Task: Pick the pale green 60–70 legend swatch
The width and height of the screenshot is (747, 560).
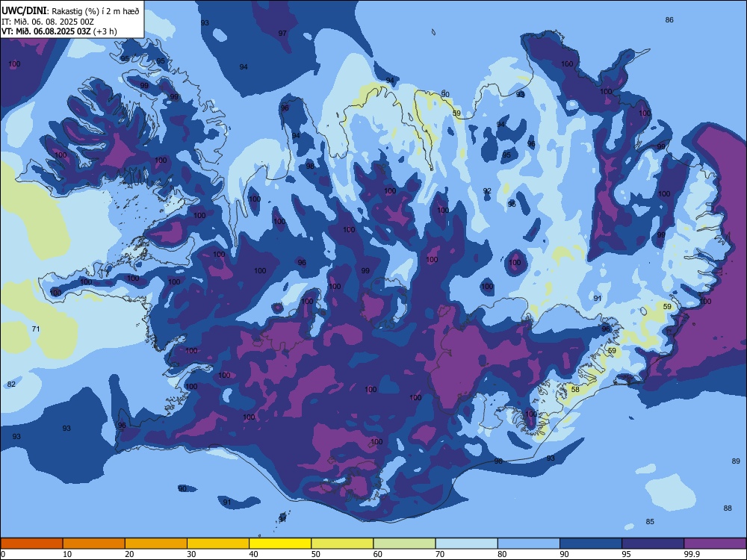Action: [x=404, y=544]
